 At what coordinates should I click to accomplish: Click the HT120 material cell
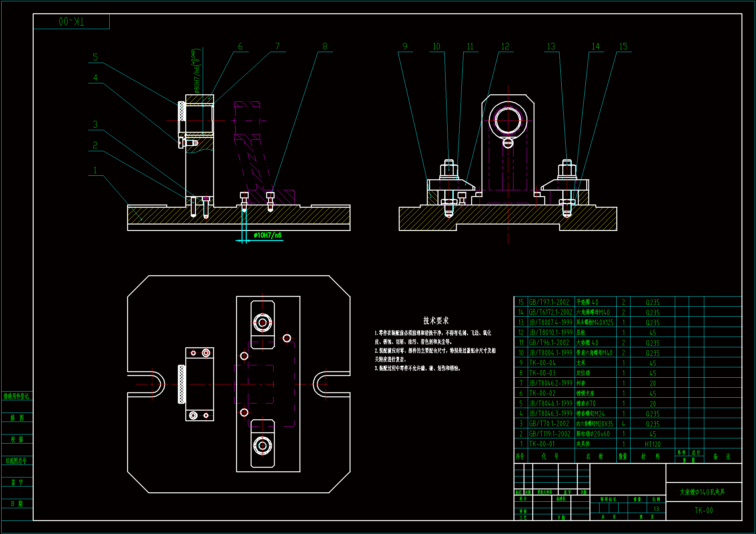point(652,444)
